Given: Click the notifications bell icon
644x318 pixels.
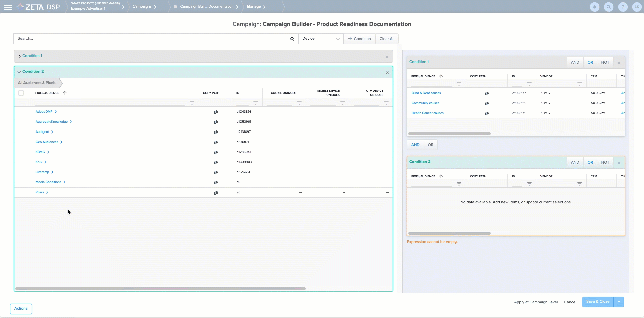Looking at the screenshot, I should coord(594,7).
